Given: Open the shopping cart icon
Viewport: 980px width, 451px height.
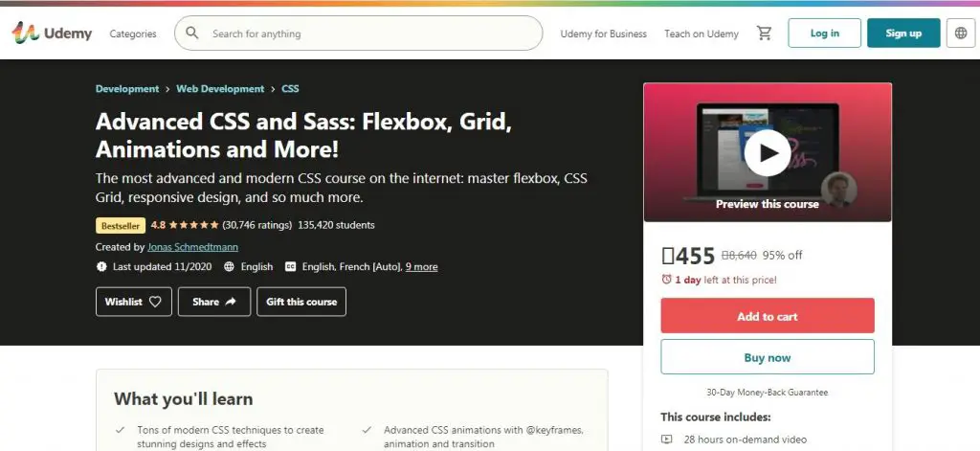Looking at the screenshot, I should click(x=764, y=34).
